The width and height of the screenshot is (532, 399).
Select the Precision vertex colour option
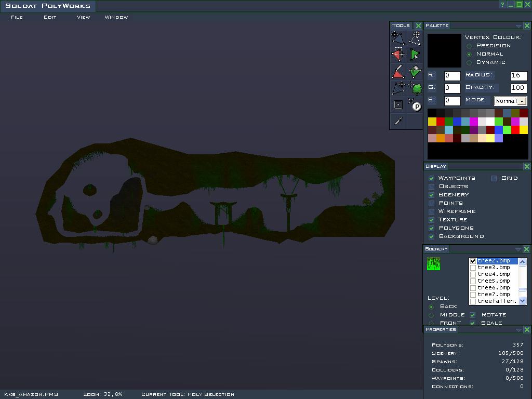[x=469, y=46]
